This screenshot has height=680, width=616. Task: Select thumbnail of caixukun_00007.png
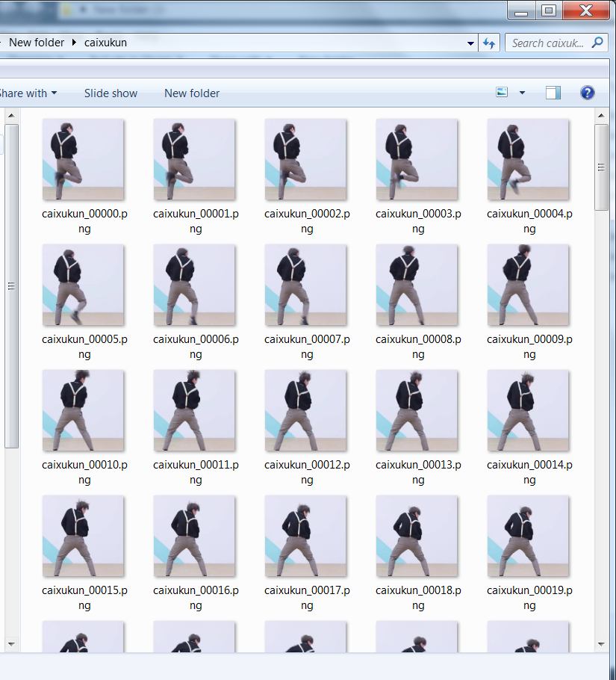coord(306,285)
